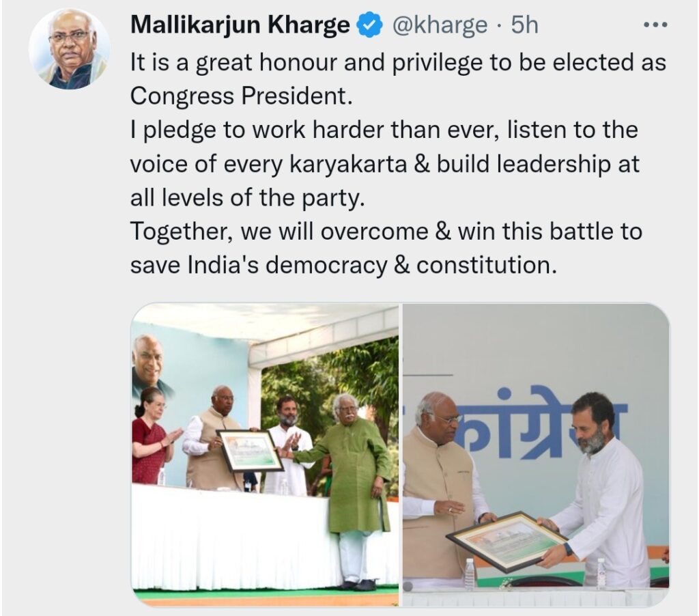Click the 5h timestamp
This screenshot has height=616, width=699.
[525, 25]
